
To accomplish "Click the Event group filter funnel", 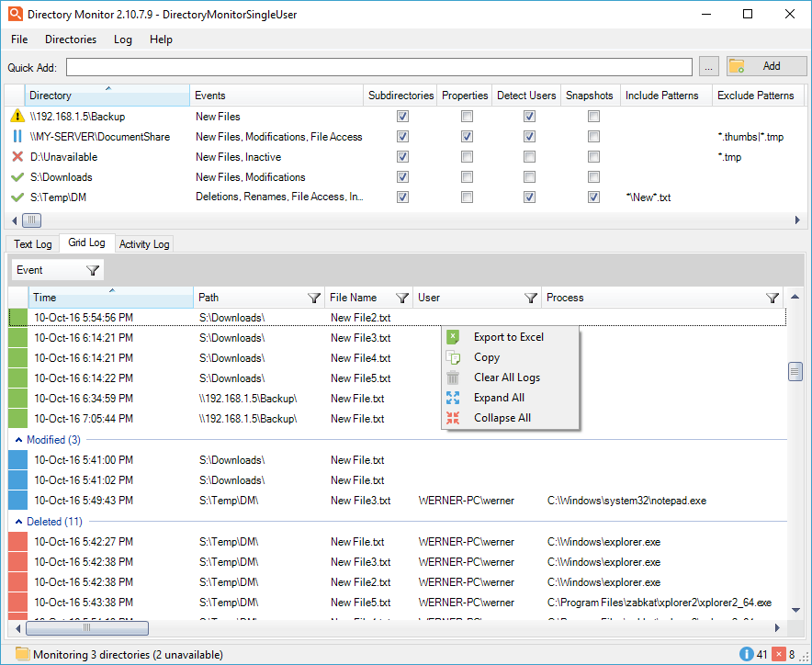I will [93, 270].
